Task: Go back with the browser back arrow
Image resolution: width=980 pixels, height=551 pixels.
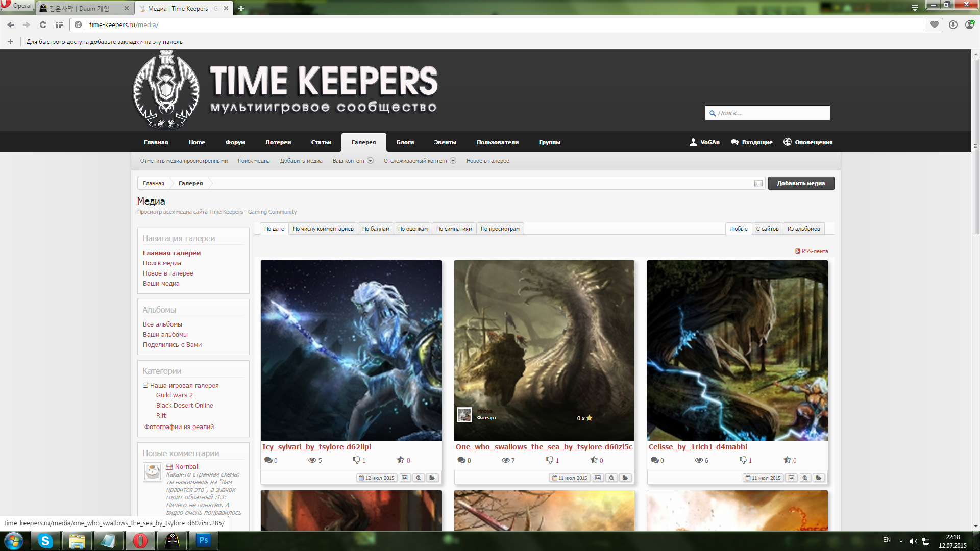Action: click(11, 24)
